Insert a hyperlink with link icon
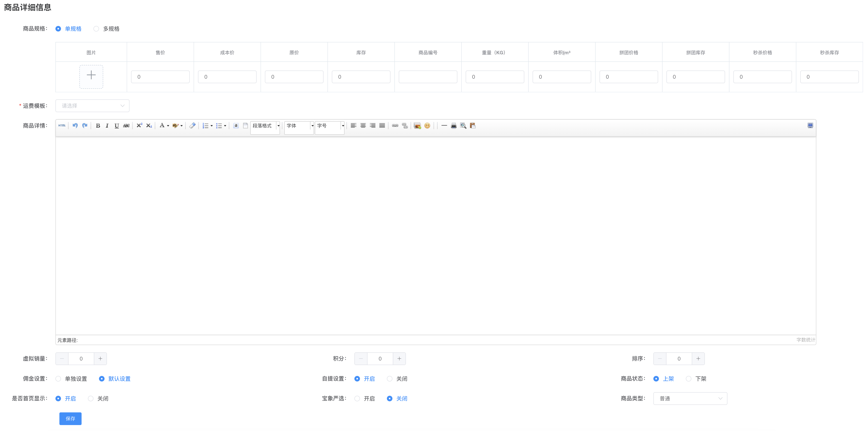This screenshot has width=868, height=431. 395,126
